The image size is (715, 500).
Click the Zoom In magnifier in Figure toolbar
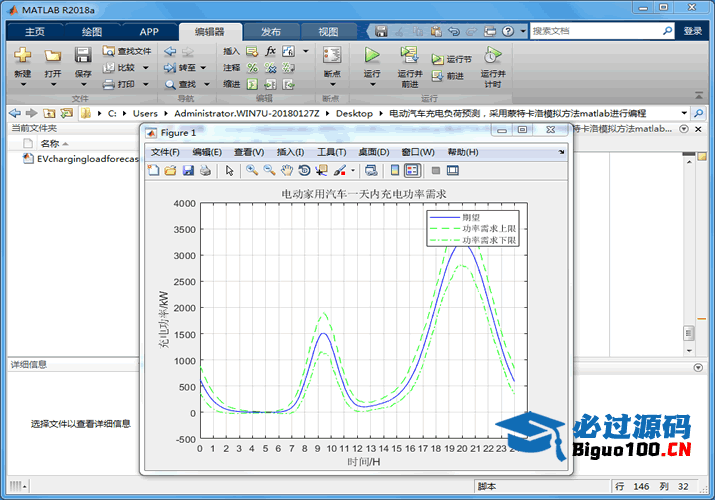pyautogui.click(x=252, y=170)
